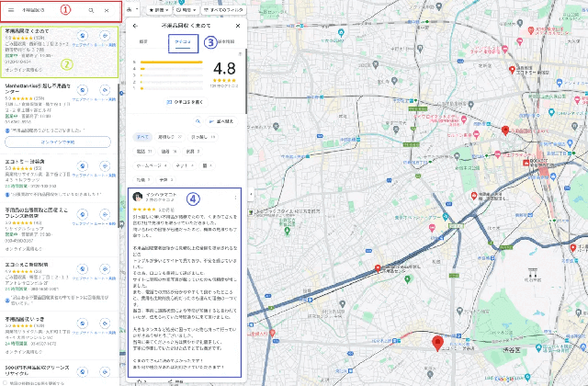Open the 時間 hours filter dropdown
588x386 pixels.
pyautogui.click(x=187, y=10)
